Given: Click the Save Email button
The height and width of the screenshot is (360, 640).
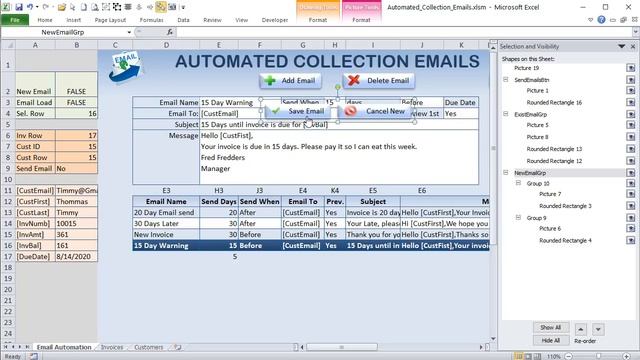Looking at the screenshot, I should click(x=298, y=111).
